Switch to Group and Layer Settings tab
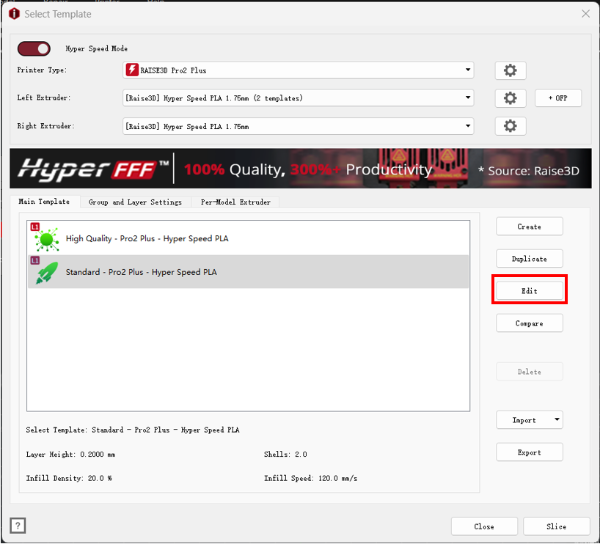Image resolution: width=600 pixels, height=544 pixels. (135, 202)
